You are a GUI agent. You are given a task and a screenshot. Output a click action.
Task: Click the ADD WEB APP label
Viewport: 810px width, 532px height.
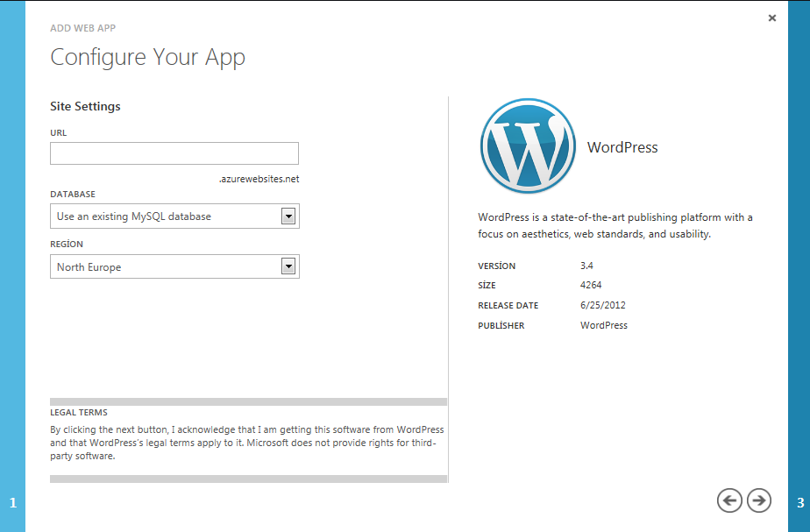[x=82, y=28]
